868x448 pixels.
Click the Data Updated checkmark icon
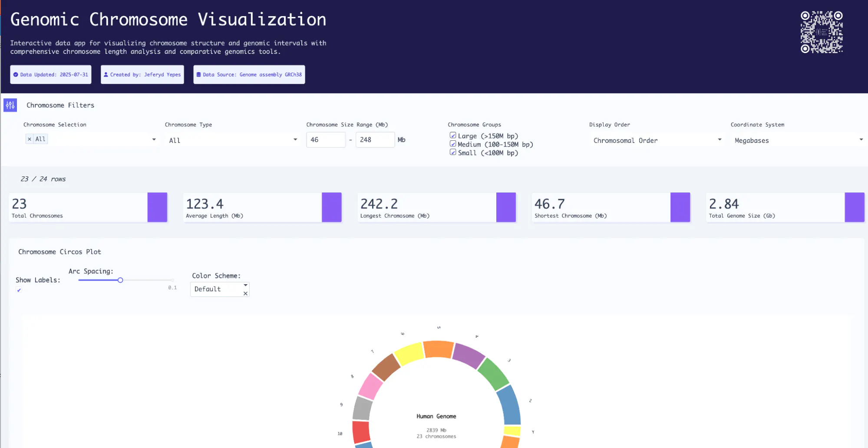coord(16,75)
